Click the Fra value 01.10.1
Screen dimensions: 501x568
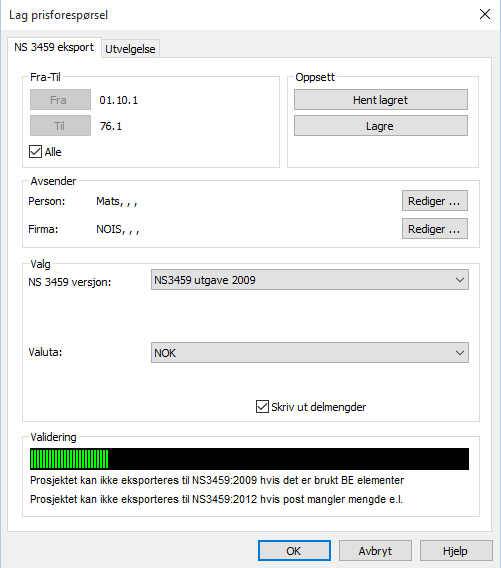119,100
